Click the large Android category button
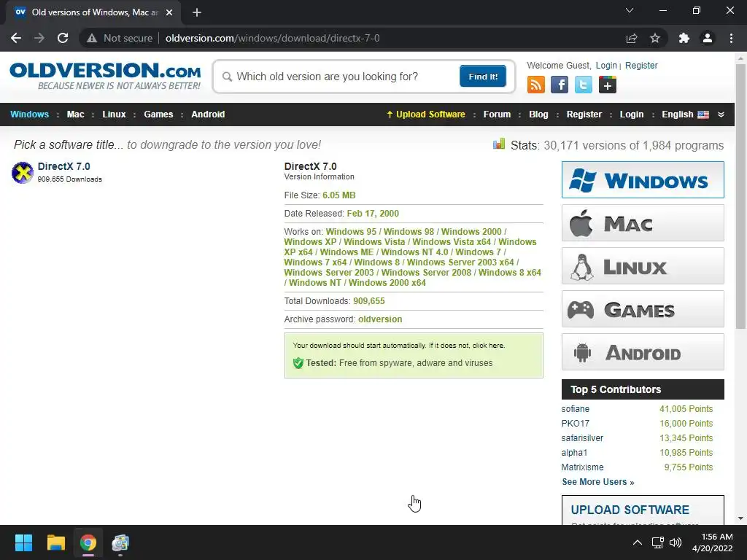747x560 pixels. [x=643, y=352]
